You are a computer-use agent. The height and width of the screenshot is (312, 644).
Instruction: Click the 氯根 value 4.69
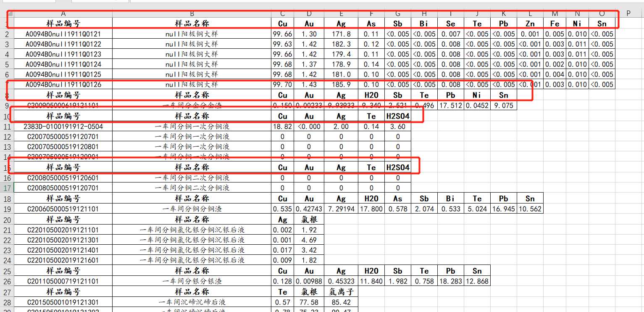(309, 240)
